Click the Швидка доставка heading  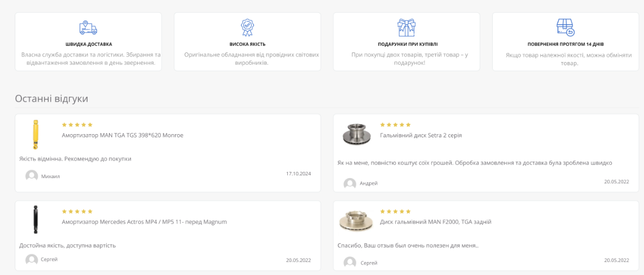click(x=88, y=44)
